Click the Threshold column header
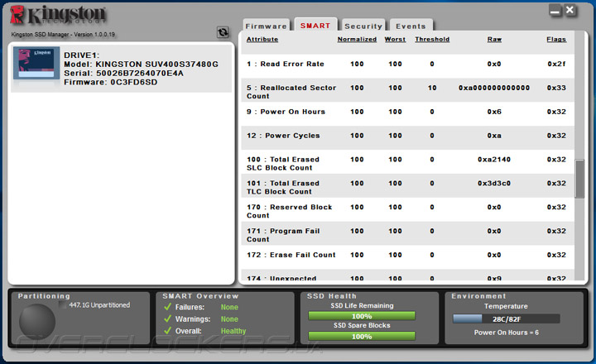 pos(432,39)
